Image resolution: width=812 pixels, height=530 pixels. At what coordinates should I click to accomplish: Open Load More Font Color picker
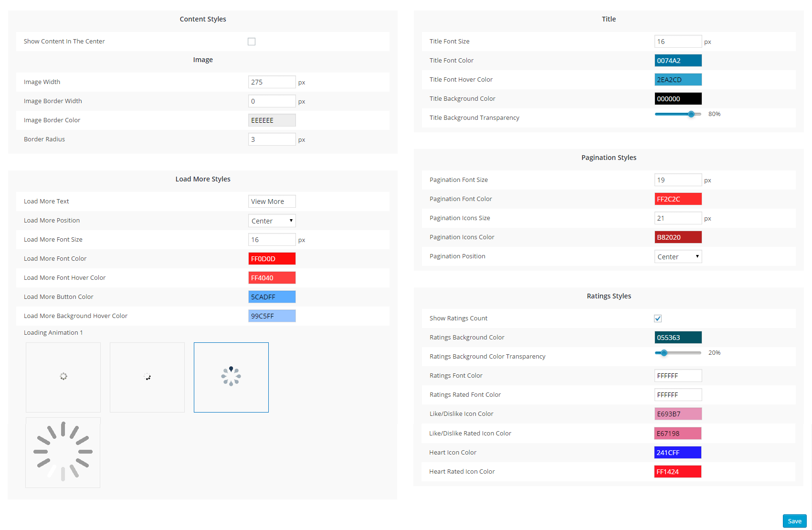(x=272, y=259)
